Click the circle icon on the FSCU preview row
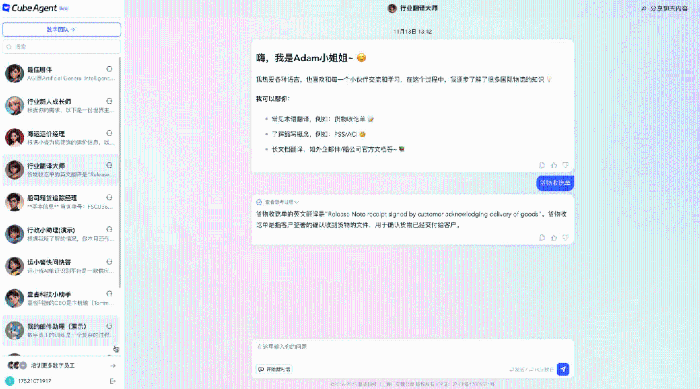This screenshot has height=389, width=700. tap(109, 197)
